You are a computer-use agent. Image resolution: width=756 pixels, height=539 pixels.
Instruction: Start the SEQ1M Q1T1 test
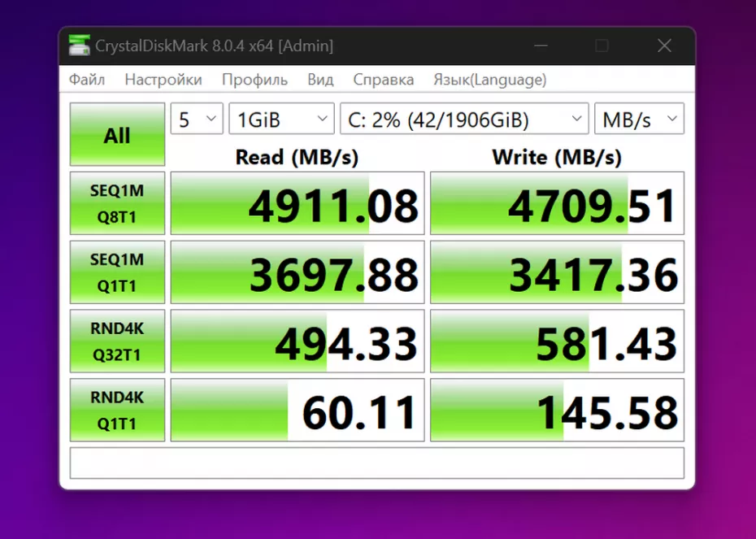tap(117, 272)
